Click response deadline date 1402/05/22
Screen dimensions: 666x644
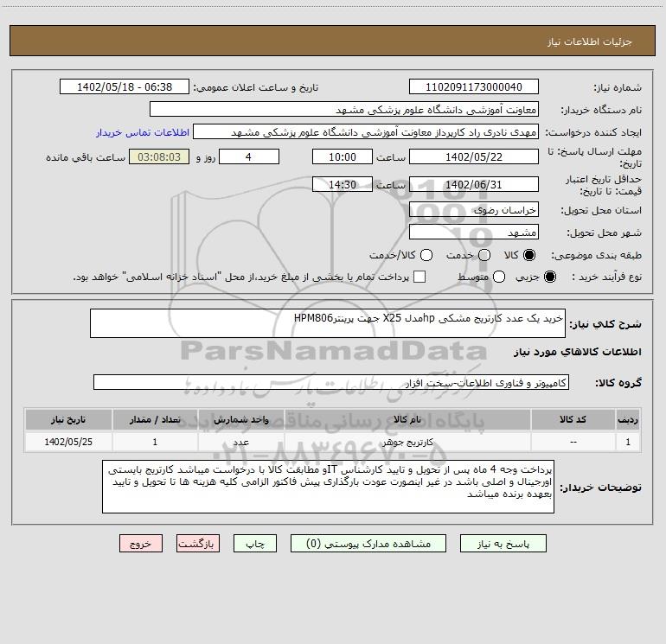coord(474,156)
